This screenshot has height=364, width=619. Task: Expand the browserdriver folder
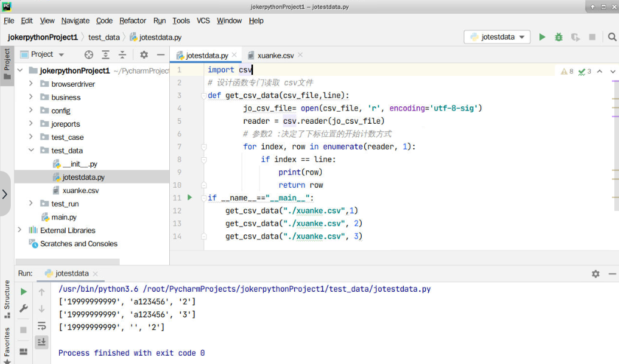click(31, 84)
